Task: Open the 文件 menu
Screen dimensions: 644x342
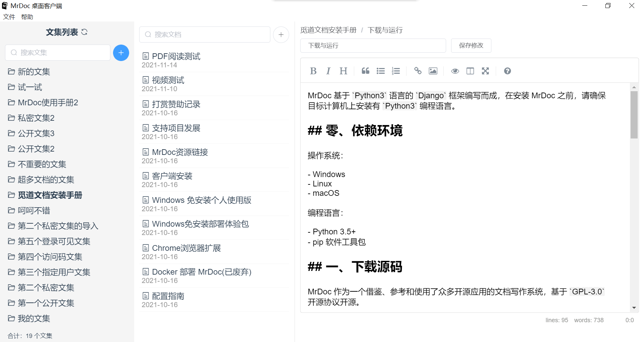Action: [x=9, y=17]
